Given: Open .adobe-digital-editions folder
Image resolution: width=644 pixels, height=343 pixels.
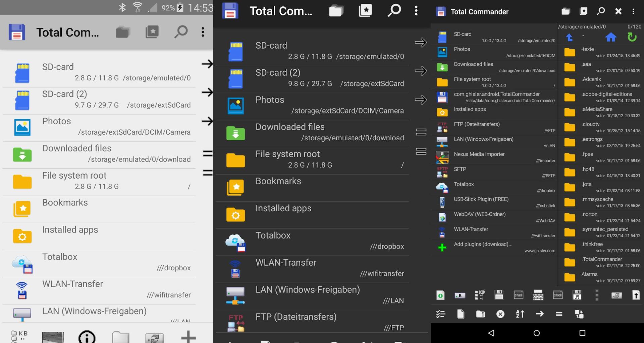Looking at the screenshot, I should pos(601,97).
